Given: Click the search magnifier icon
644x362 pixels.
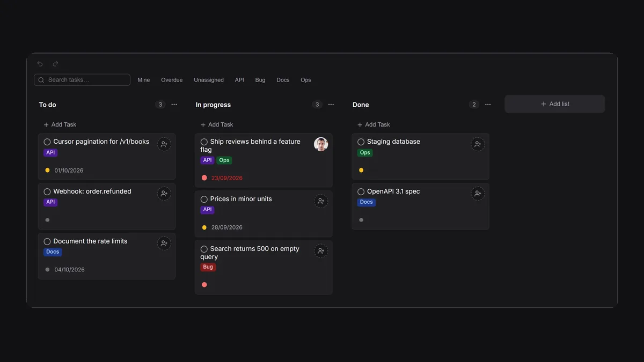Looking at the screenshot, I should (41, 80).
